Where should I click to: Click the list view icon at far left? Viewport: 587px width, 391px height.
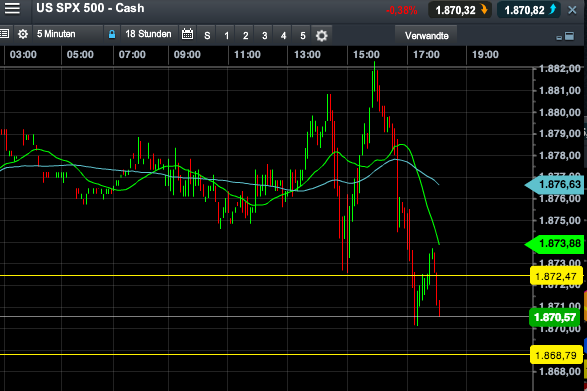point(4,34)
